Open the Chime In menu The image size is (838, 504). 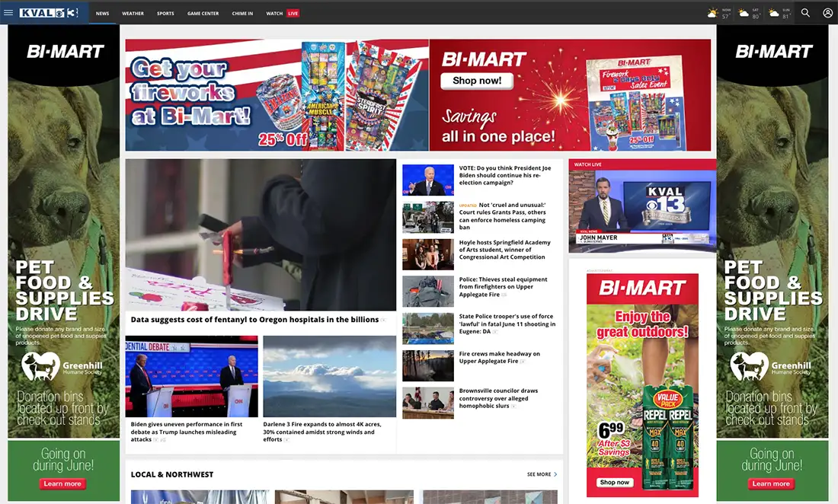242,14
